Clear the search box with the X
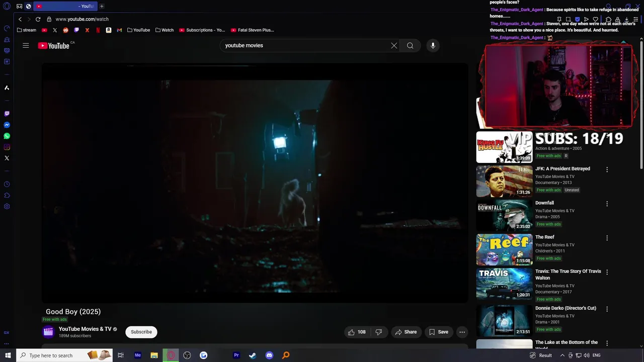Viewport: 644px width, 362px height. pyautogui.click(x=394, y=45)
